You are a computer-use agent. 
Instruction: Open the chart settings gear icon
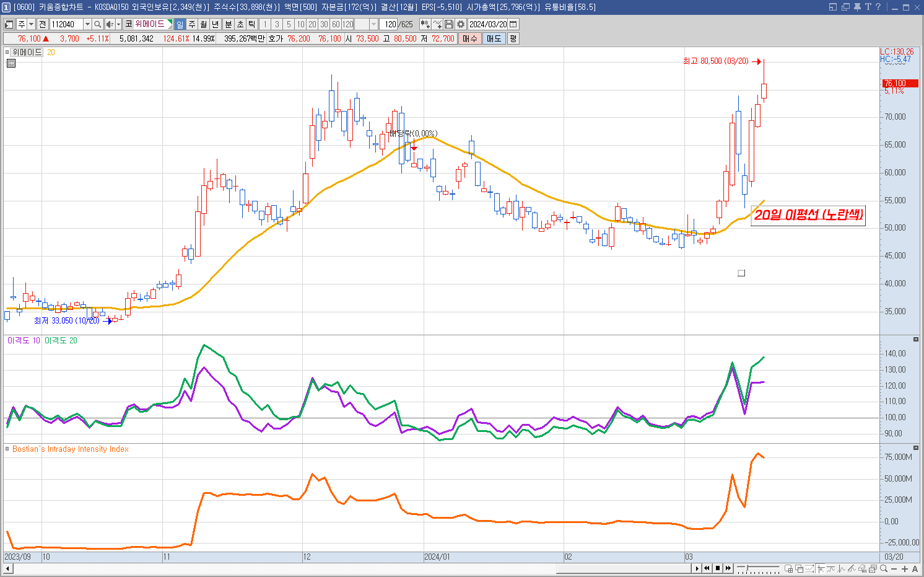coord(461,24)
